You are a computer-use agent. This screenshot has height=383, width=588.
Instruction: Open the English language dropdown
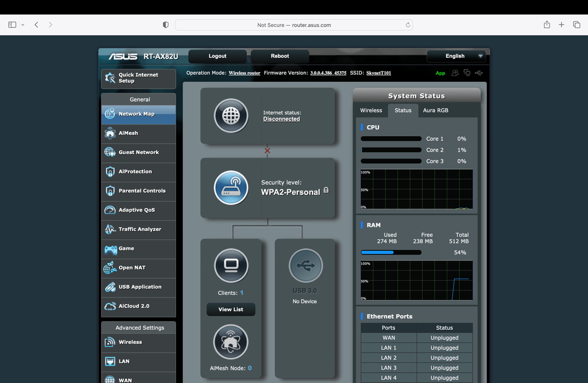coord(457,56)
